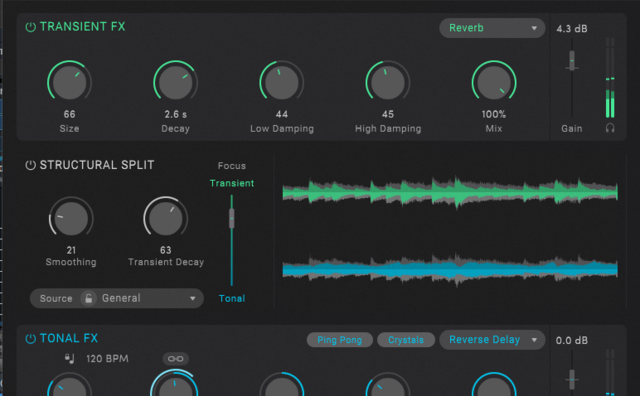Click the Transient focus label

[x=232, y=183]
